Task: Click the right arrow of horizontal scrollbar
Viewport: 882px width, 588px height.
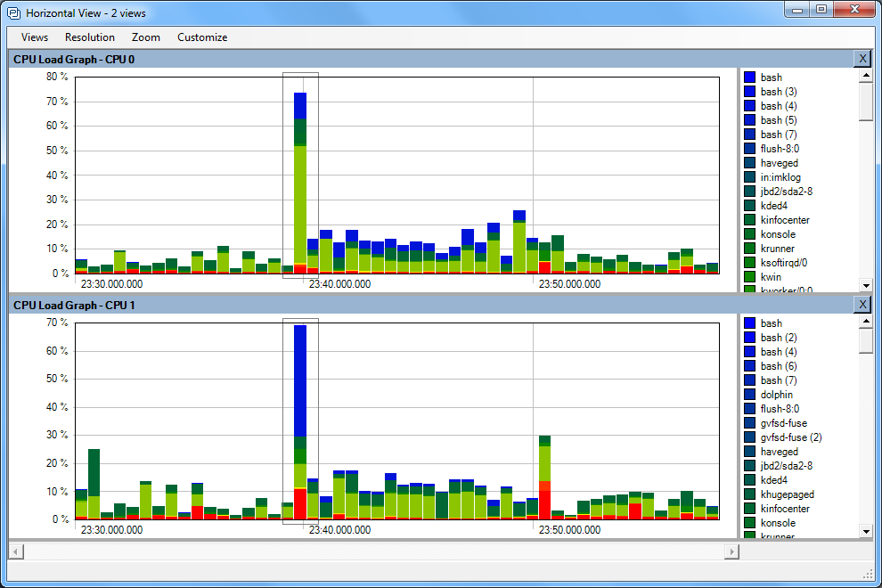Action: point(731,551)
